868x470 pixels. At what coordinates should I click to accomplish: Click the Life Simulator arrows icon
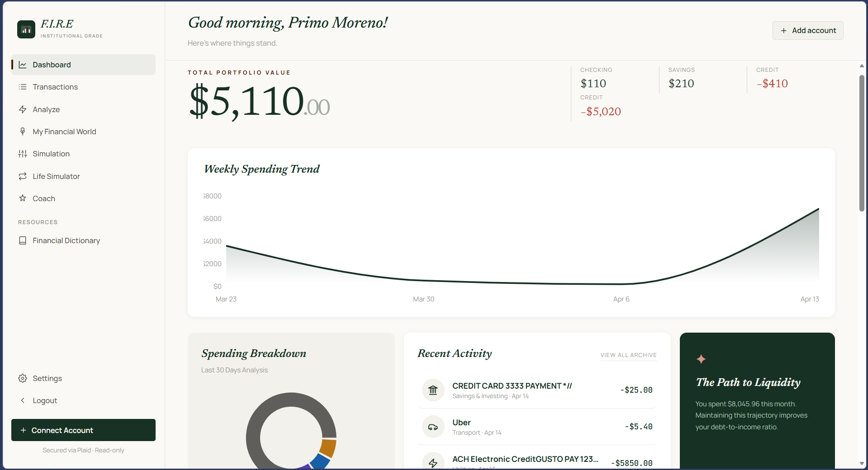click(x=23, y=176)
